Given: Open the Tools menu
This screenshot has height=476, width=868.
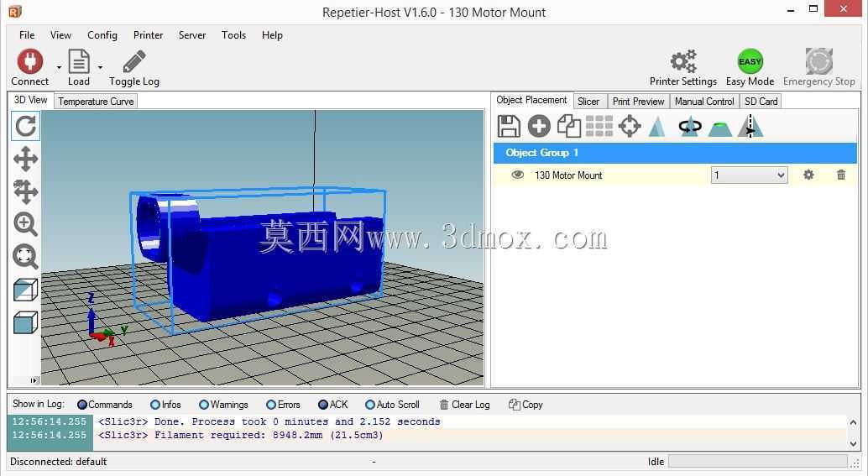Looking at the screenshot, I should pos(233,35).
